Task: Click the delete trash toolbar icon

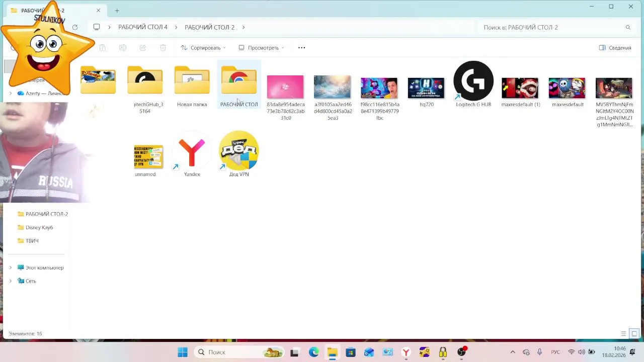Action: click(163, 48)
